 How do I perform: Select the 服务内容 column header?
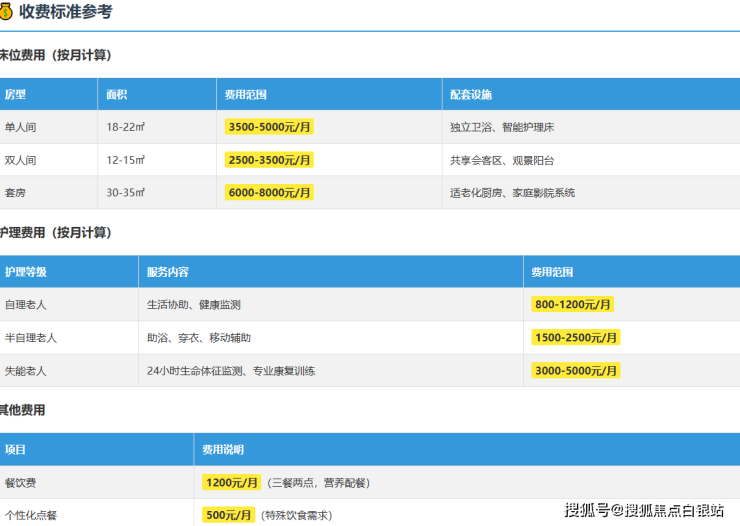coord(168,272)
